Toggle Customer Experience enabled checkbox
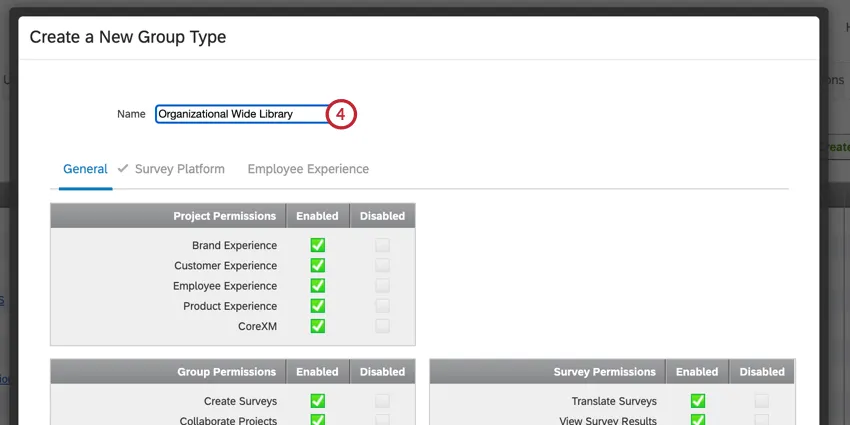Image resolution: width=850 pixels, height=425 pixels. point(317,265)
